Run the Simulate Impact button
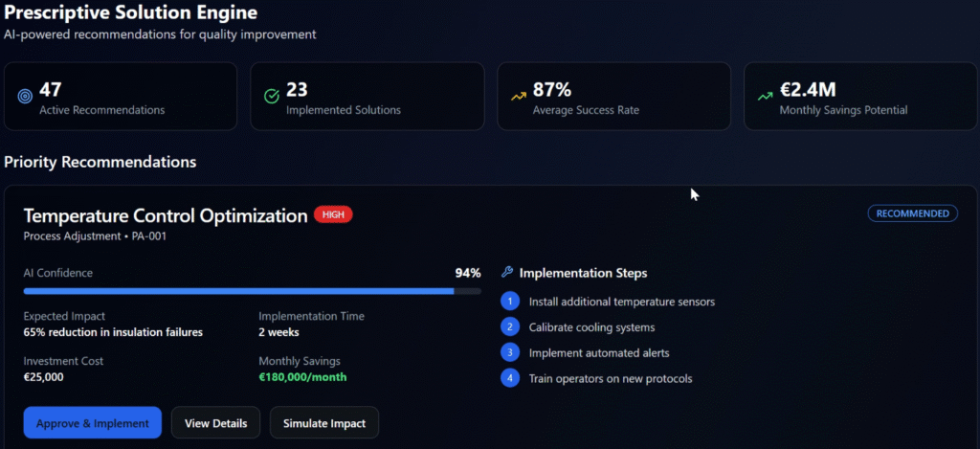This screenshot has width=980, height=449. [x=323, y=423]
